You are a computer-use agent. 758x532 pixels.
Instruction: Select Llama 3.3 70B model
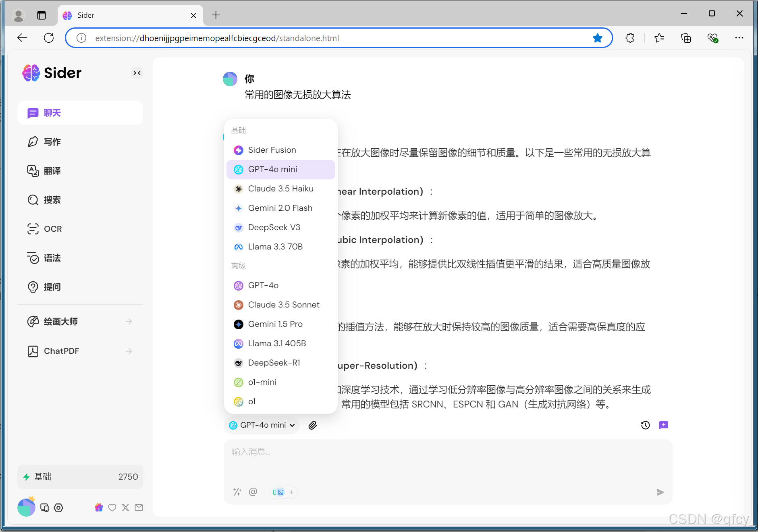point(281,247)
